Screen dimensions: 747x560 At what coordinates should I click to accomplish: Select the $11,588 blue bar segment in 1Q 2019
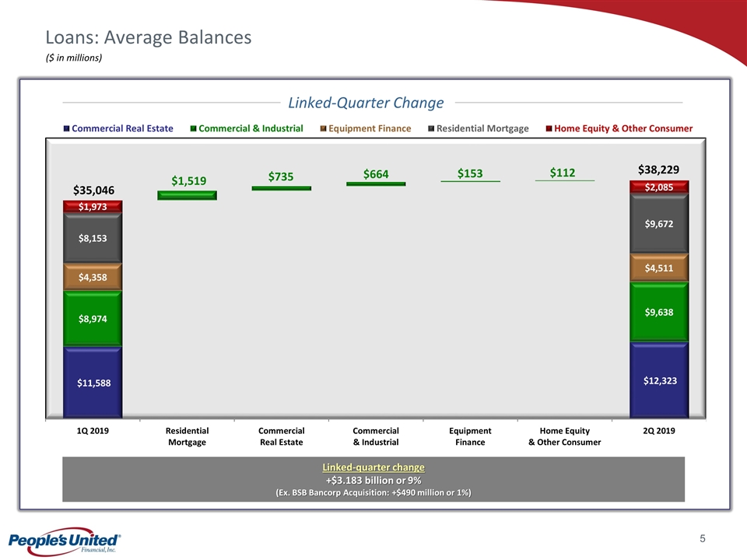coord(93,382)
